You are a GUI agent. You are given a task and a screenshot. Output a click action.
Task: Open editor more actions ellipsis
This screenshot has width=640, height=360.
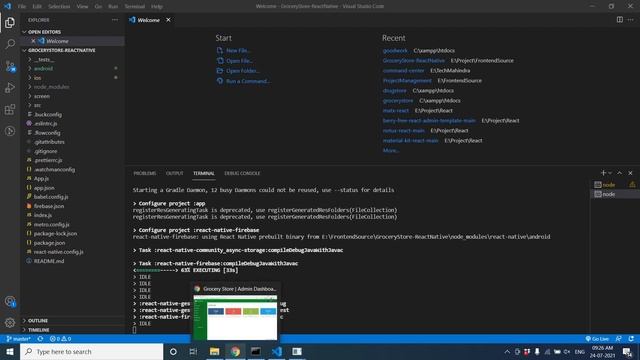click(631, 20)
